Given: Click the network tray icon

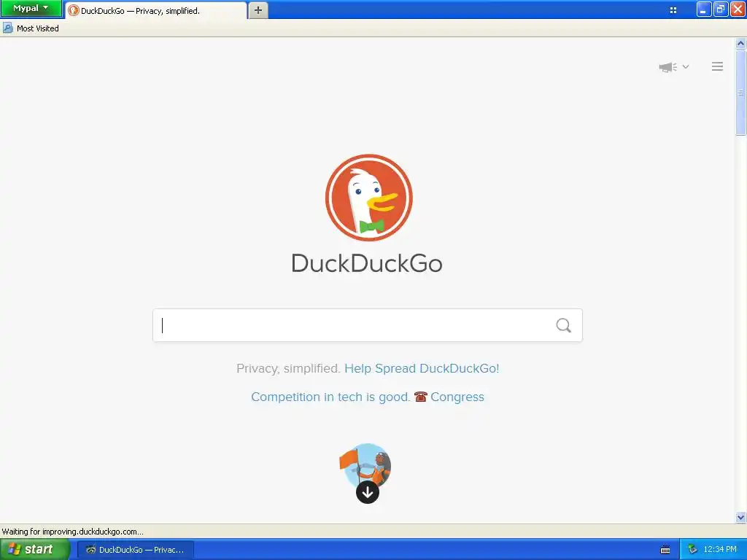Looking at the screenshot, I should [692, 549].
